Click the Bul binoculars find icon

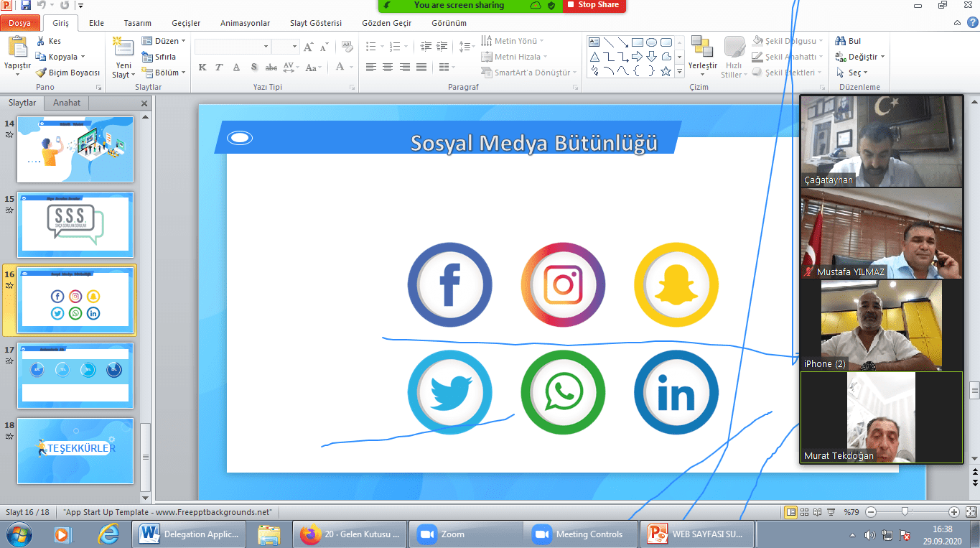pyautogui.click(x=841, y=41)
